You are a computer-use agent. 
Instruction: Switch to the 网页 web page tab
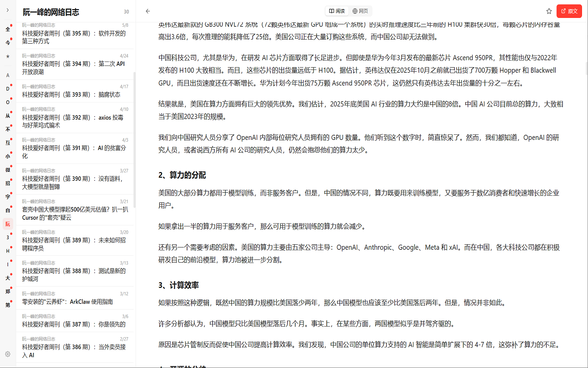[360, 11]
